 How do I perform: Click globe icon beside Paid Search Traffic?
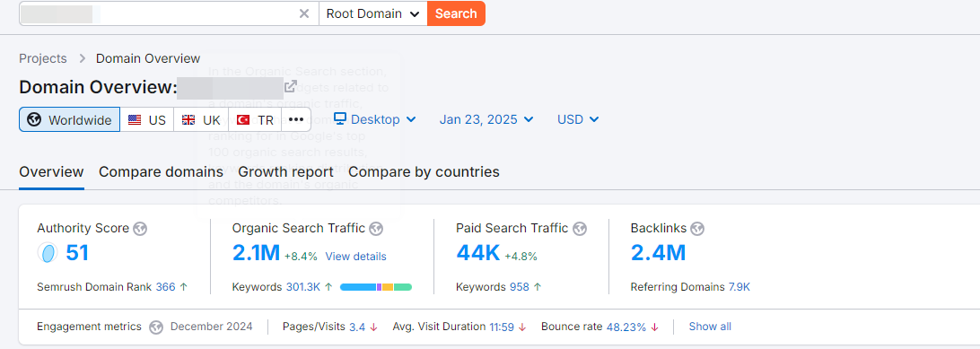point(580,229)
